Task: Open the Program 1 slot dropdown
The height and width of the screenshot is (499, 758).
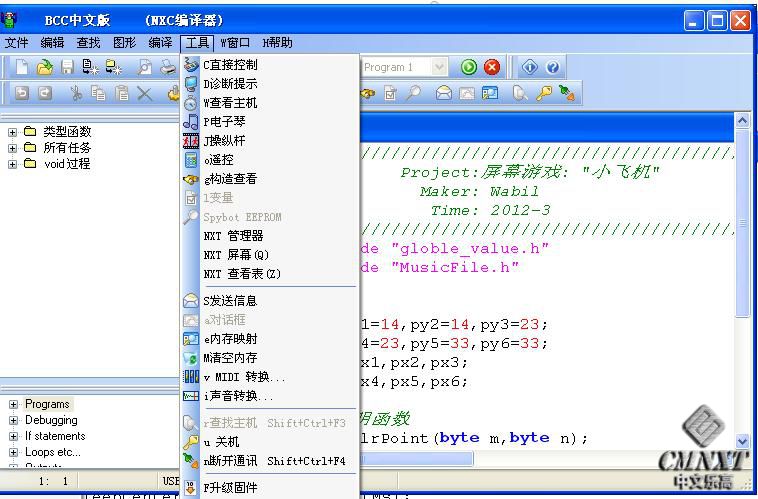Action: [x=438, y=67]
